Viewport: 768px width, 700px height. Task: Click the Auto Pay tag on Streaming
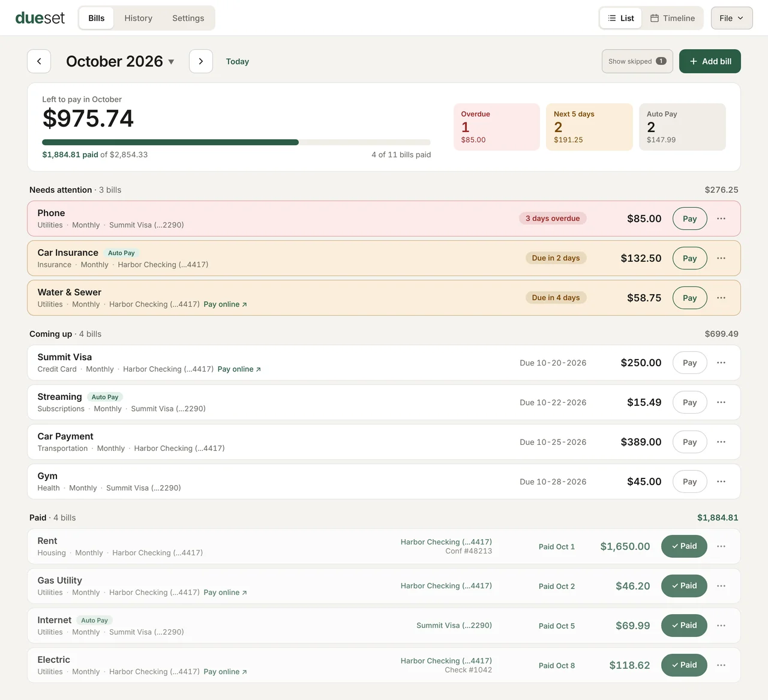(x=105, y=397)
